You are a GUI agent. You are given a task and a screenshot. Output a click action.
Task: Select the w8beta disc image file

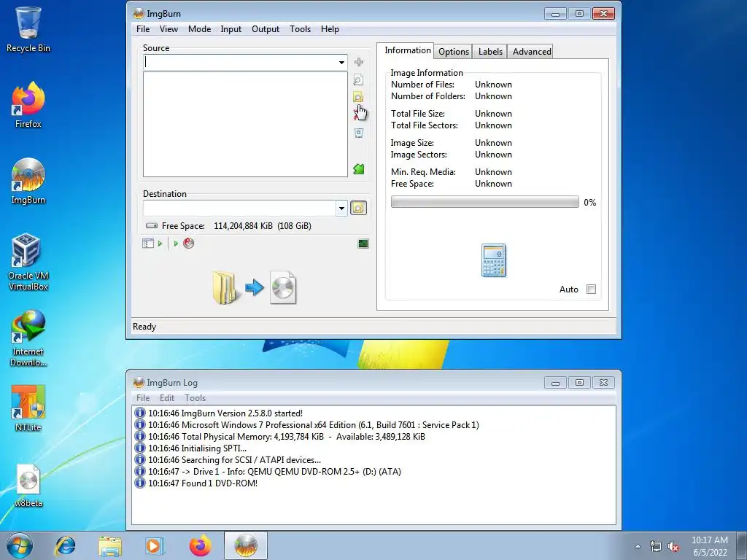[28, 485]
